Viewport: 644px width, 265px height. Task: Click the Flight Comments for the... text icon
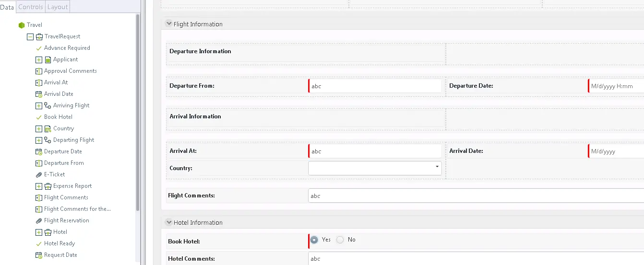39,209
